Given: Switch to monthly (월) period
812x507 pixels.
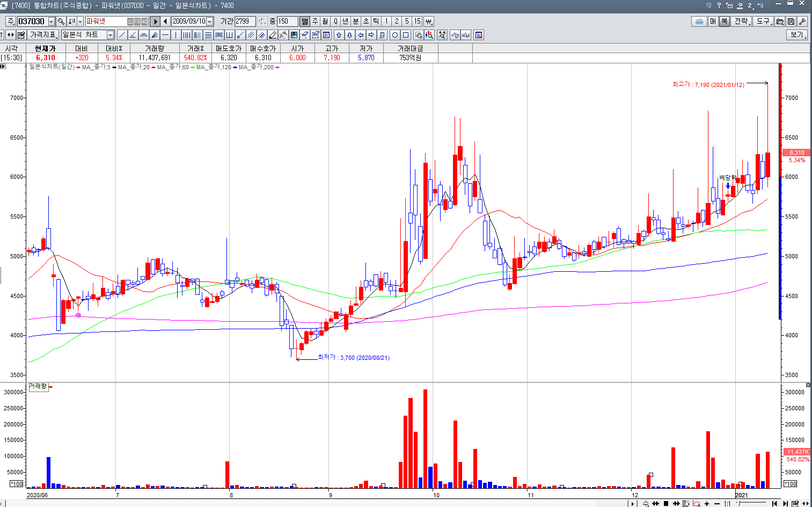Looking at the screenshot, I should click(x=325, y=21).
